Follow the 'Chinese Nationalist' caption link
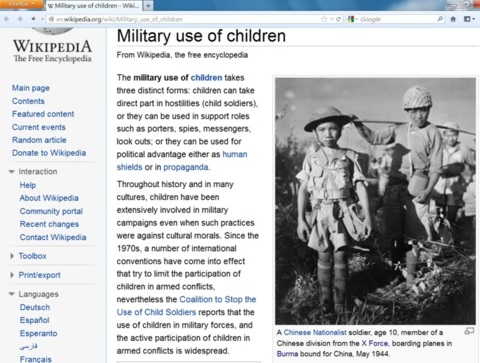This screenshot has width=480, height=363. (x=315, y=332)
